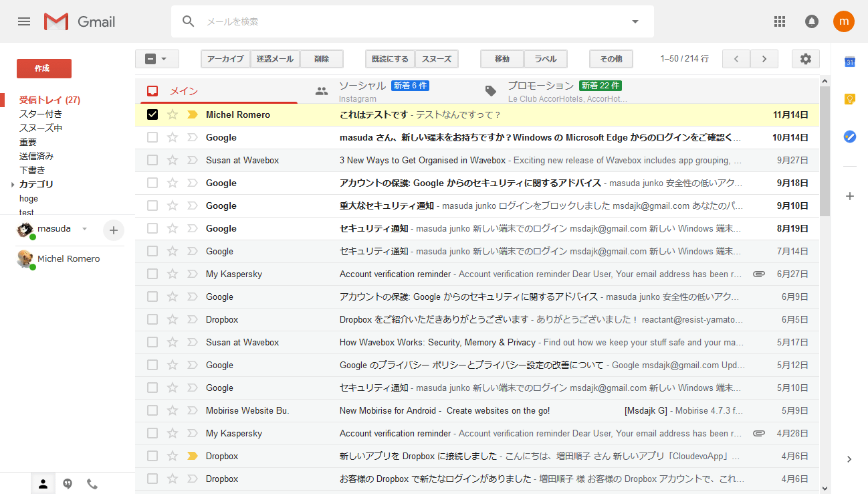Open the hoge label
The height and width of the screenshot is (494, 868).
(29, 199)
